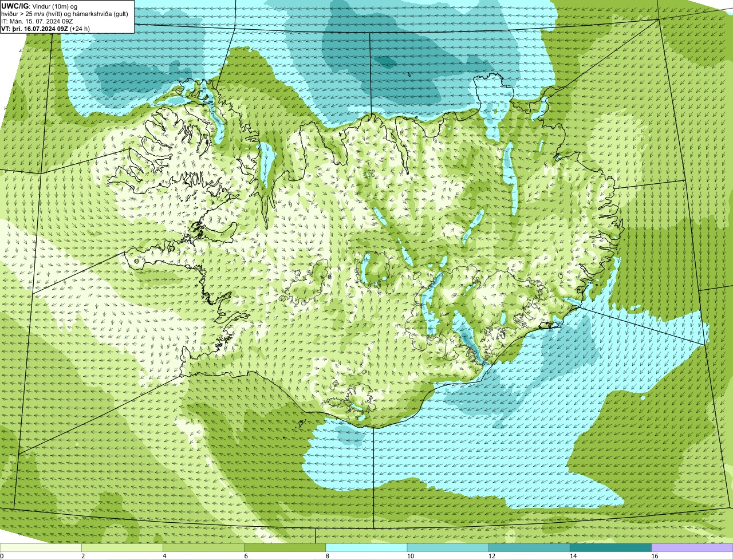Click the '4' scale label
The height and width of the screenshot is (560, 733).
(164, 557)
